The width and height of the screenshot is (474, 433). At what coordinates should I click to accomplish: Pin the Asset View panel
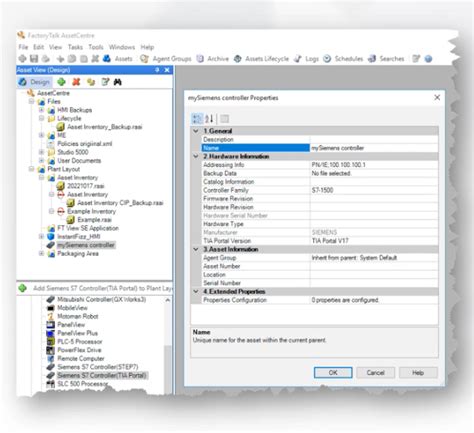pyautogui.click(x=157, y=70)
